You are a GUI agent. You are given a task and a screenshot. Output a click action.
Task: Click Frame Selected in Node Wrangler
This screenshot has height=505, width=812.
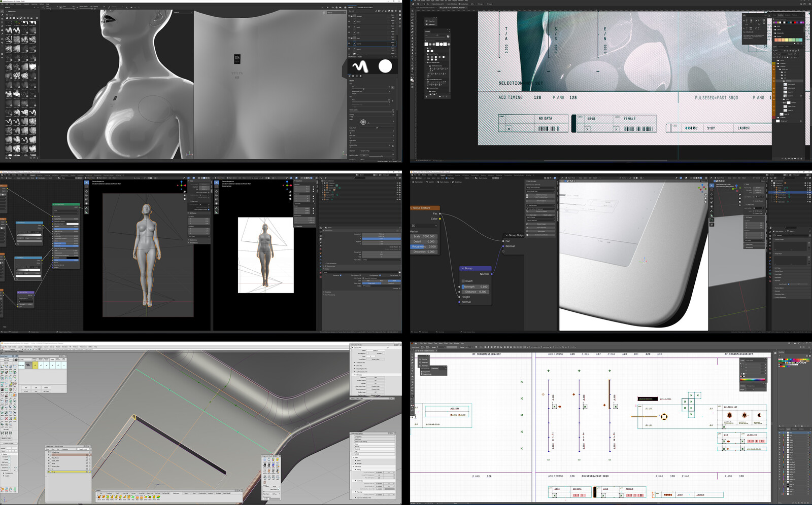(540, 228)
